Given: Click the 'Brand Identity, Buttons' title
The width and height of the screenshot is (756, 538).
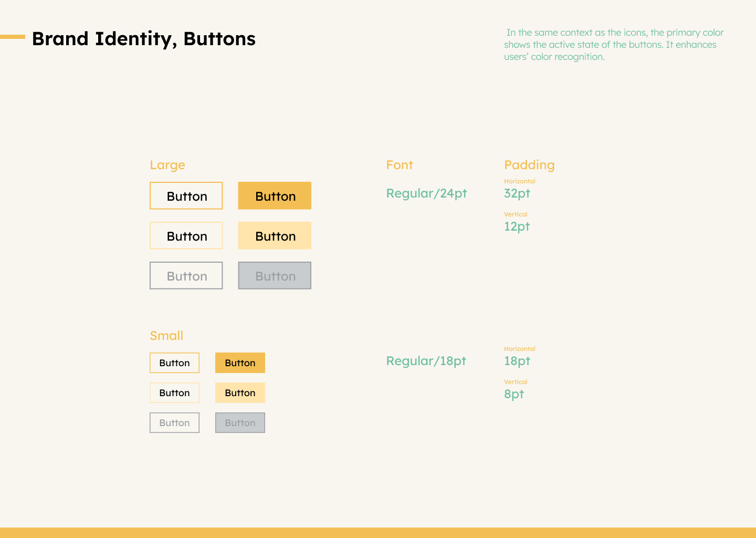Looking at the screenshot, I should tap(143, 39).
